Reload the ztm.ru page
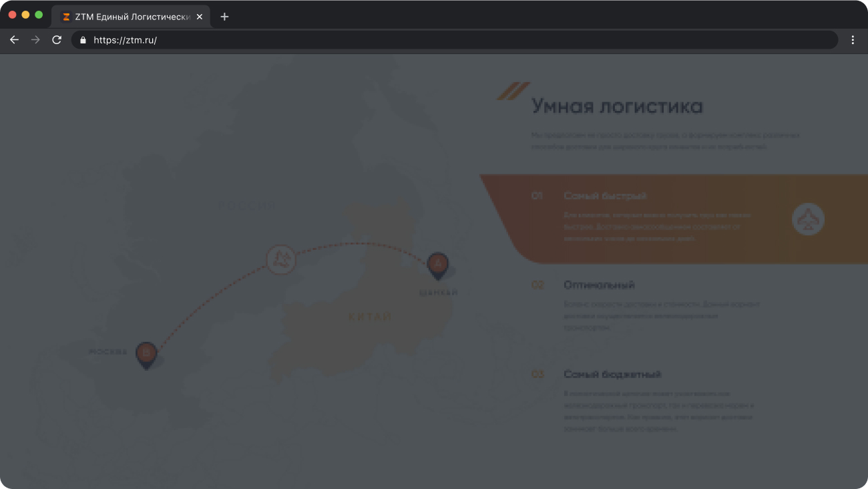This screenshot has height=489, width=868. coord(57,40)
